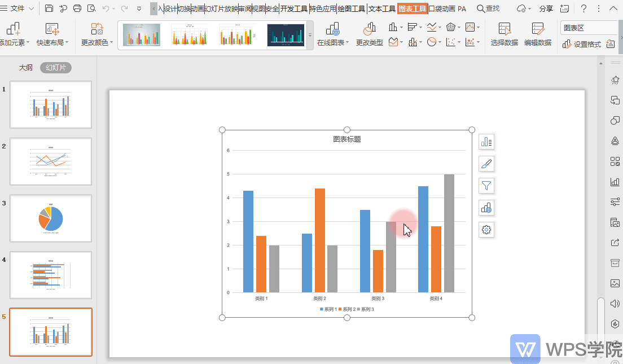Click online chart floating button beside chart
Screen dimensions: 623x364
tap(486, 208)
